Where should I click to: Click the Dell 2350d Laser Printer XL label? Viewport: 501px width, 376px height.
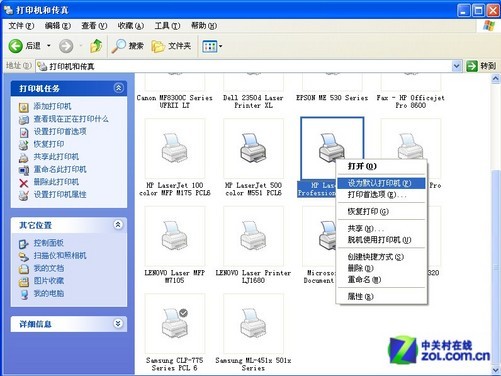[x=253, y=102]
